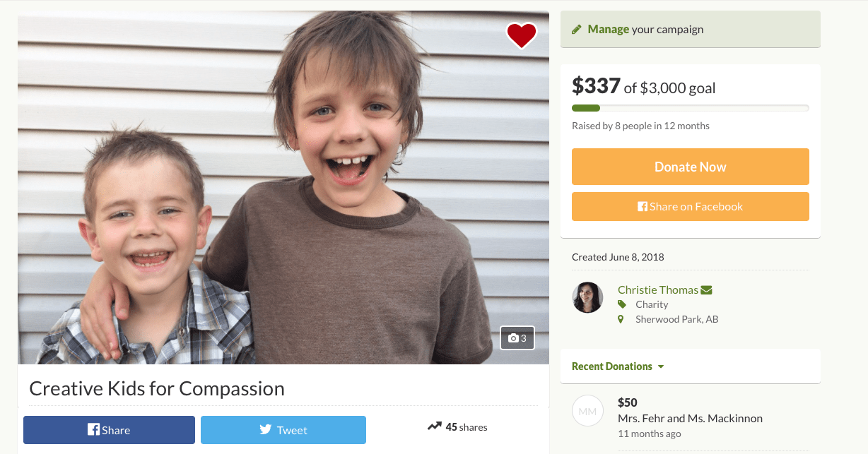Open Manage your campaign link
The width and height of the screenshot is (868, 454).
point(608,30)
